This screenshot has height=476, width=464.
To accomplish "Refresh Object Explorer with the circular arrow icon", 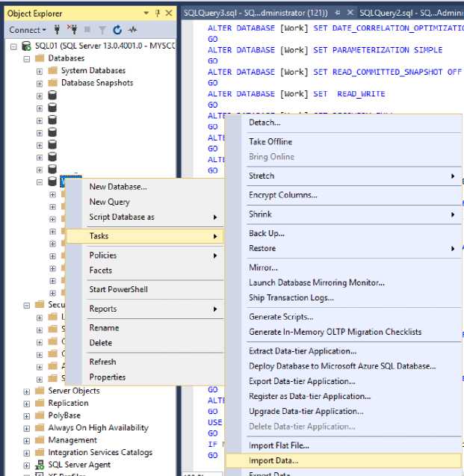I will tap(117, 30).
